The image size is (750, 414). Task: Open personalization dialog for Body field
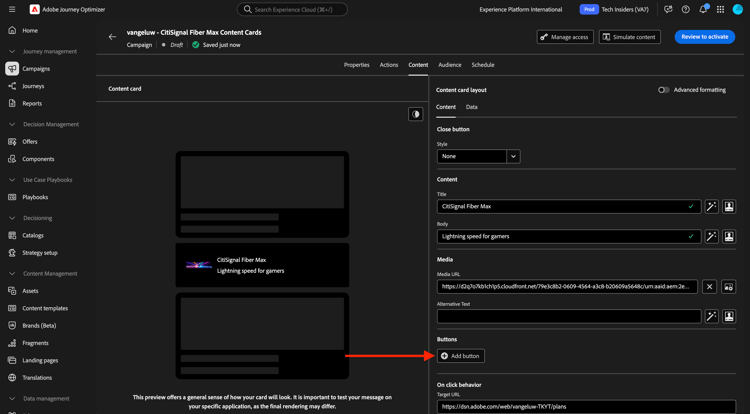728,236
